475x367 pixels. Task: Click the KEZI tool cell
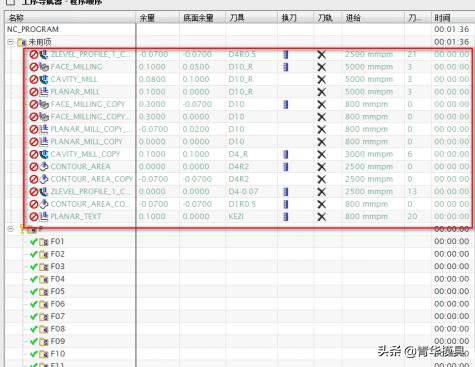(236, 216)
